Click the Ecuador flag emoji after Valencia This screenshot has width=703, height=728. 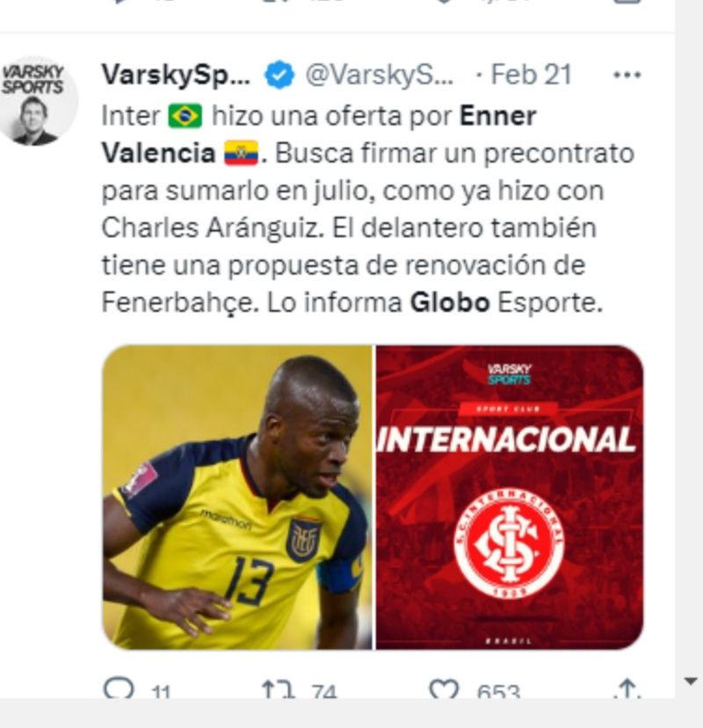pos(241,153)
